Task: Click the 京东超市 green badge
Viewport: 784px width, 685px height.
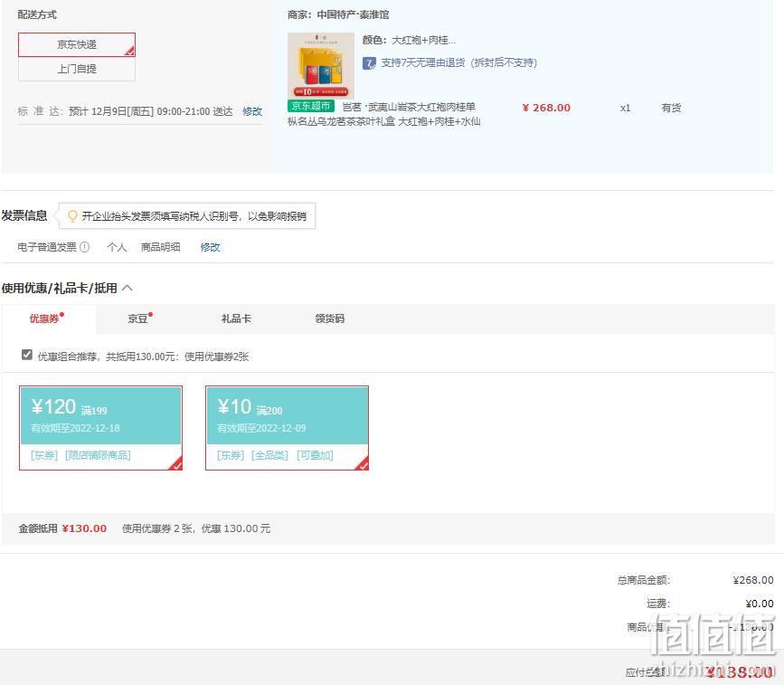Action: point(310,106)
